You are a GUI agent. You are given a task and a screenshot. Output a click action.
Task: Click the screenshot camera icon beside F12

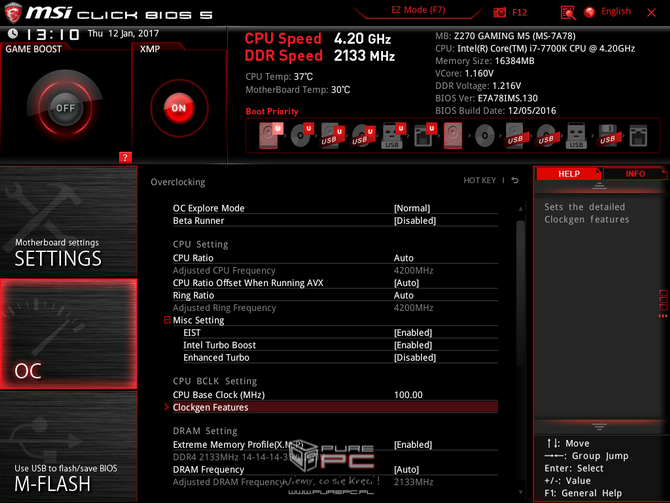[x=500, y=12]
